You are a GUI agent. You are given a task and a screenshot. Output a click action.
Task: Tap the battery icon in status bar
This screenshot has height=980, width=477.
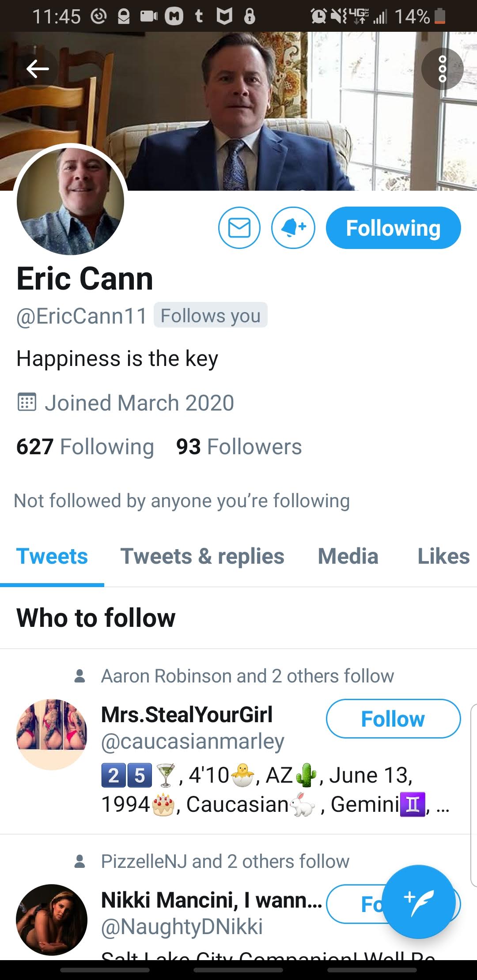440,16
